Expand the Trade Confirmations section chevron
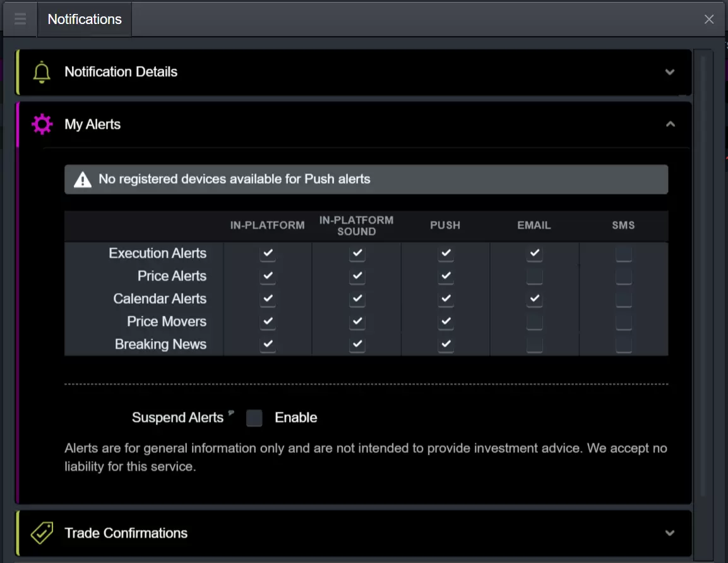 point(670,533)
